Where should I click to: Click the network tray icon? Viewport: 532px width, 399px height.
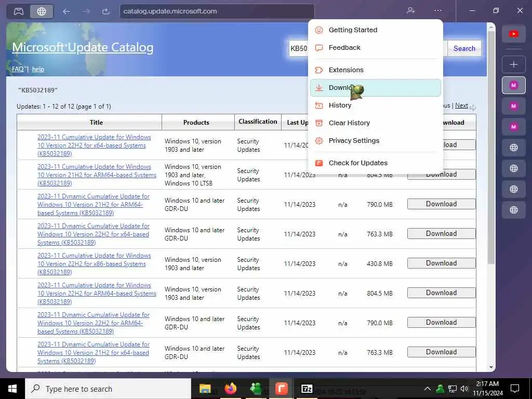(x=453, y=389)
